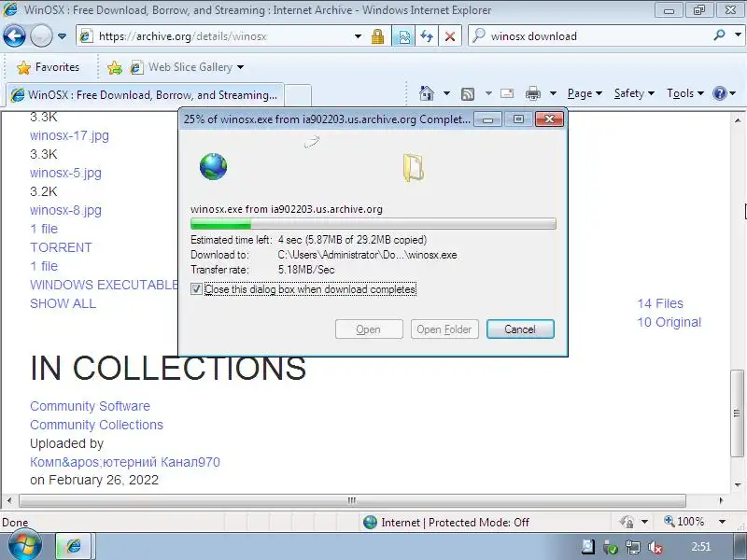
Task: Click the disabled Open Folder button
Action: click(x=444, y=329)
